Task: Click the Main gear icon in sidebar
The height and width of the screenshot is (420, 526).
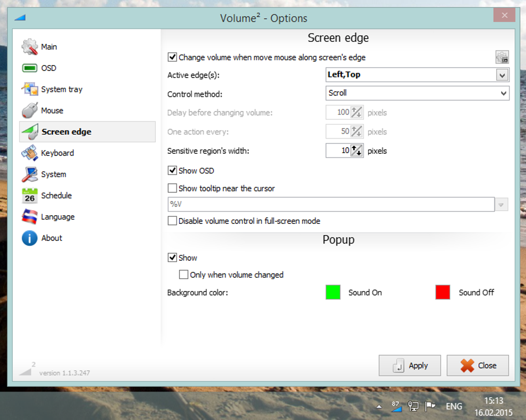Action: click(29, 46)
